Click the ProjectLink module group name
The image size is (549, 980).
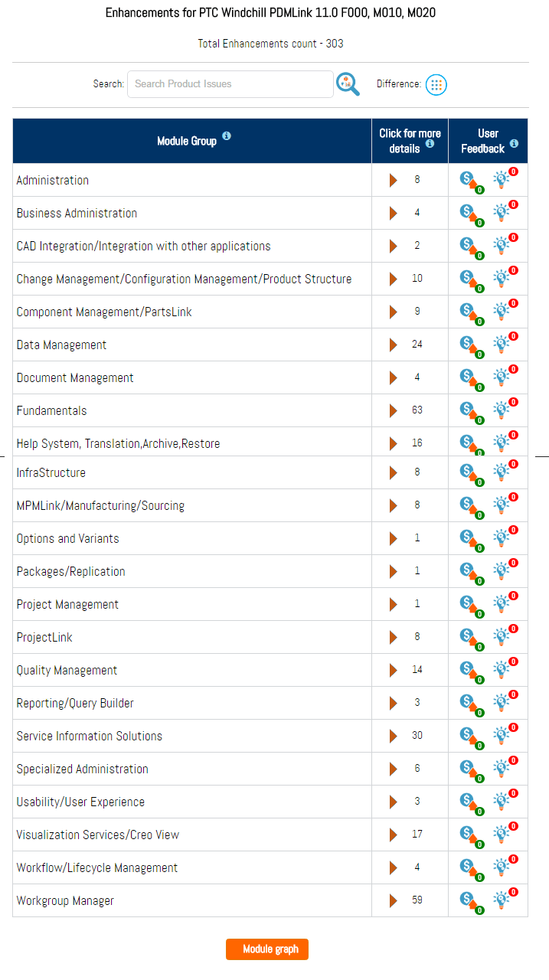[44, 637]
